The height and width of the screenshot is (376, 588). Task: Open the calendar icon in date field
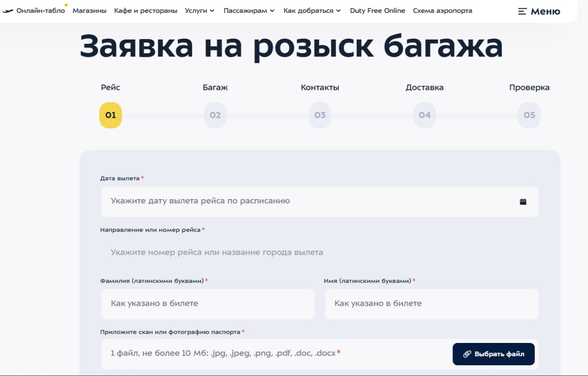(x=523, y=202)
